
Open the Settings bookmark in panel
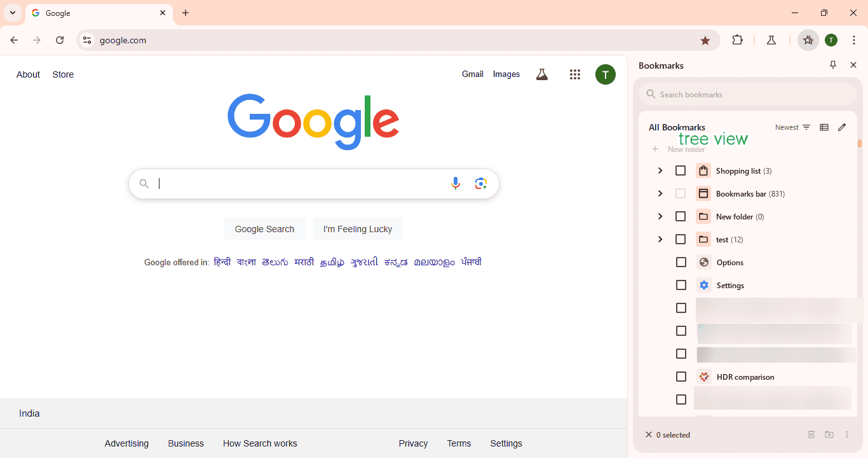(x=730, y=285)
